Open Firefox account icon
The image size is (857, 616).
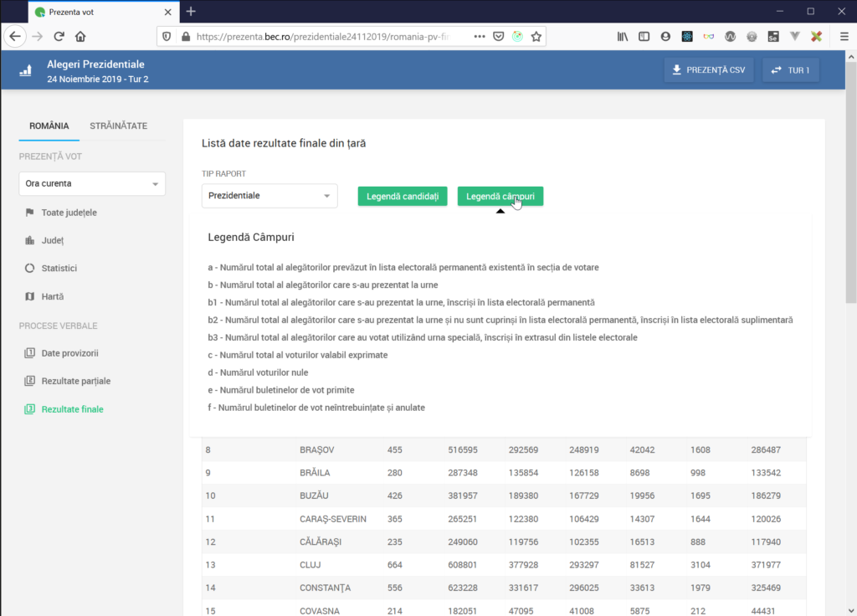665,37
